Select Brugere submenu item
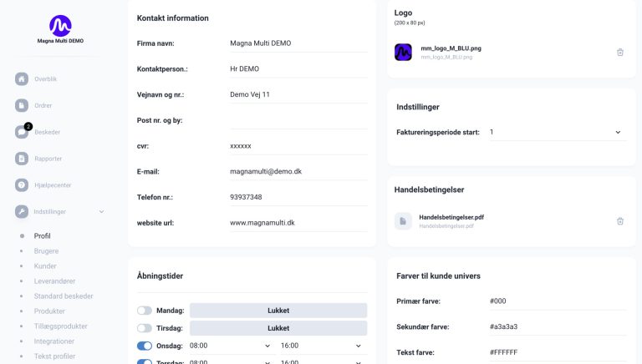This screenshot has width=642, height=364. coord(46,251)
